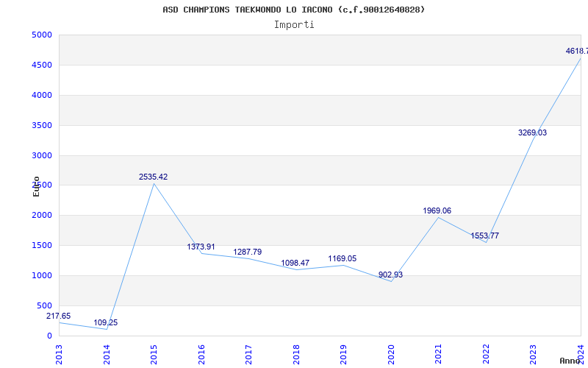Select the 2021 x-axis year label
Viewport: 588px width, 368px height.
point(438,355)
